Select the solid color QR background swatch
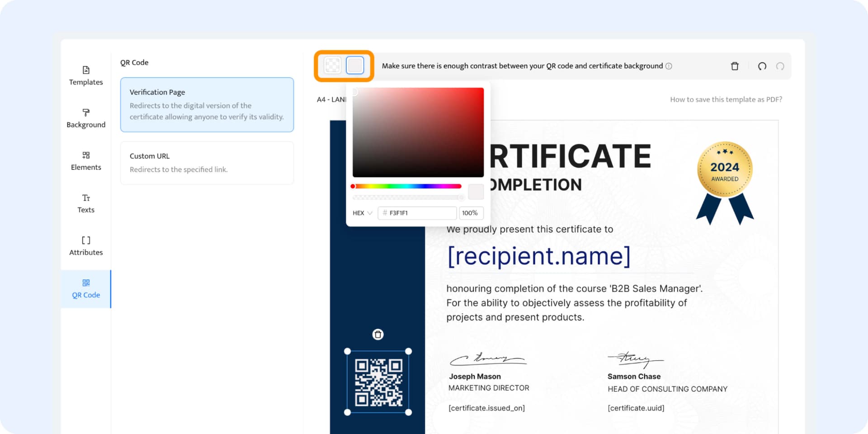The image size is (868, 434). [x=354, y=65]
